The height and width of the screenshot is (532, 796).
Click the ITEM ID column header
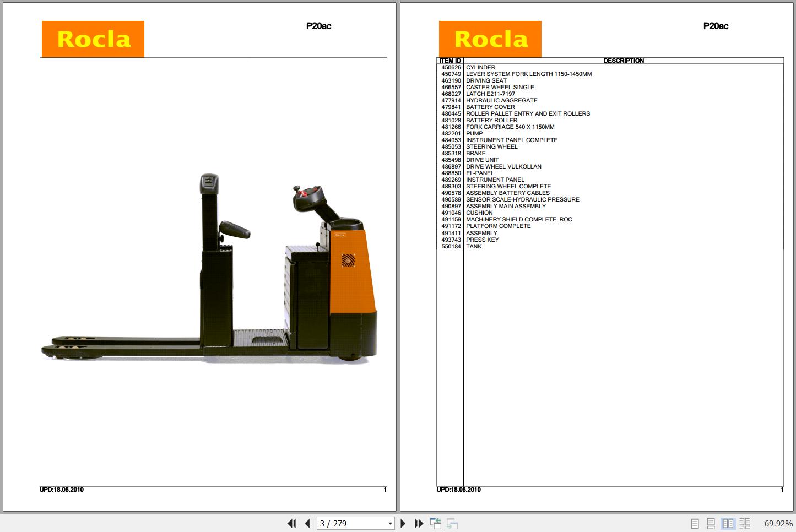click(x=450, y=61)
